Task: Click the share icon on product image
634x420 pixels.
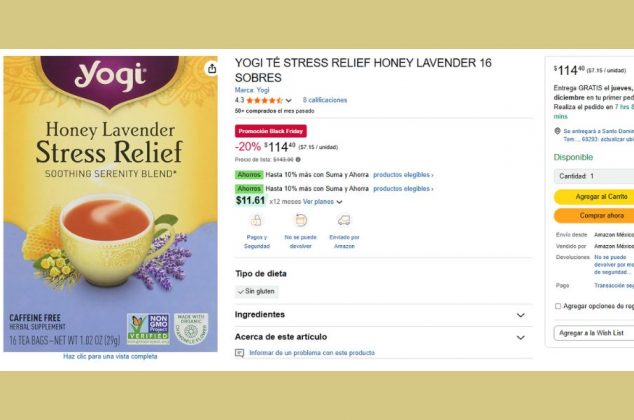Action: pyautogui.click(x=212, y=69)
